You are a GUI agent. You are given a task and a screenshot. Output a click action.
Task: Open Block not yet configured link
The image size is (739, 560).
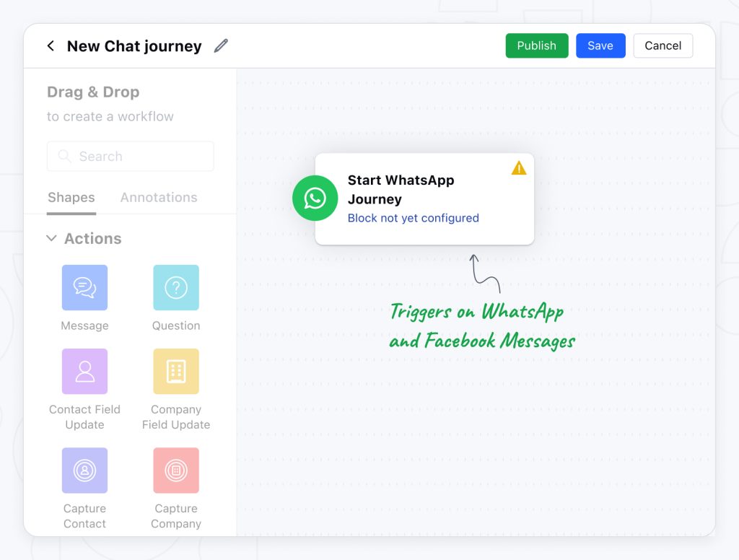[x=413, y=217]
